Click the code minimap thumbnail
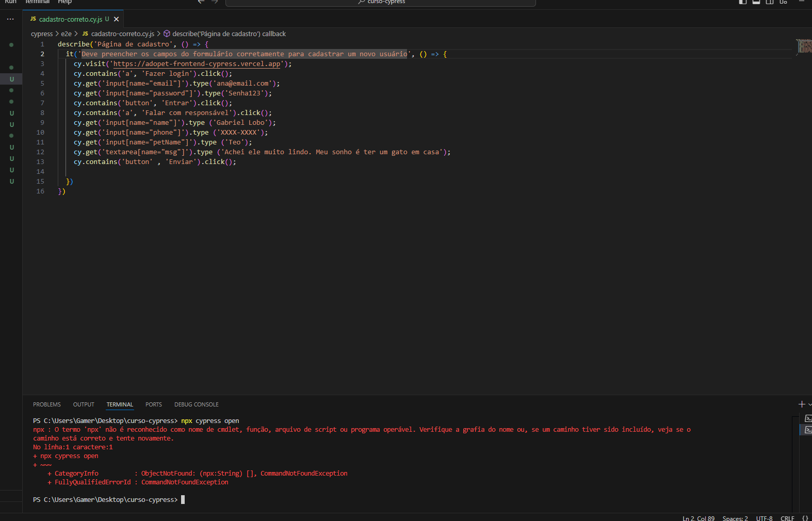 point(804,46)
